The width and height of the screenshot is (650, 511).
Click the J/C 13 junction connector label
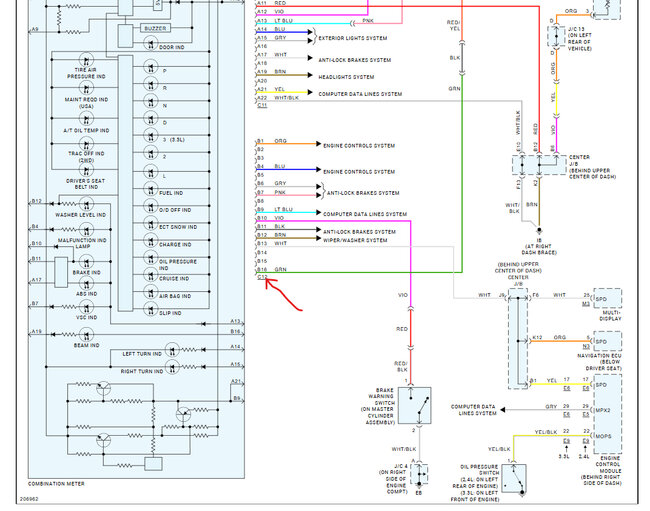click(x=579, y=39)
